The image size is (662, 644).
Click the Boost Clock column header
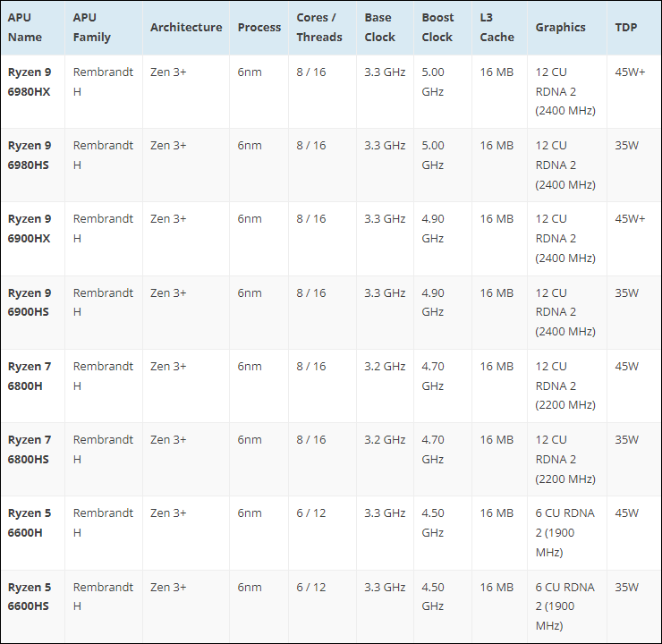438,28
